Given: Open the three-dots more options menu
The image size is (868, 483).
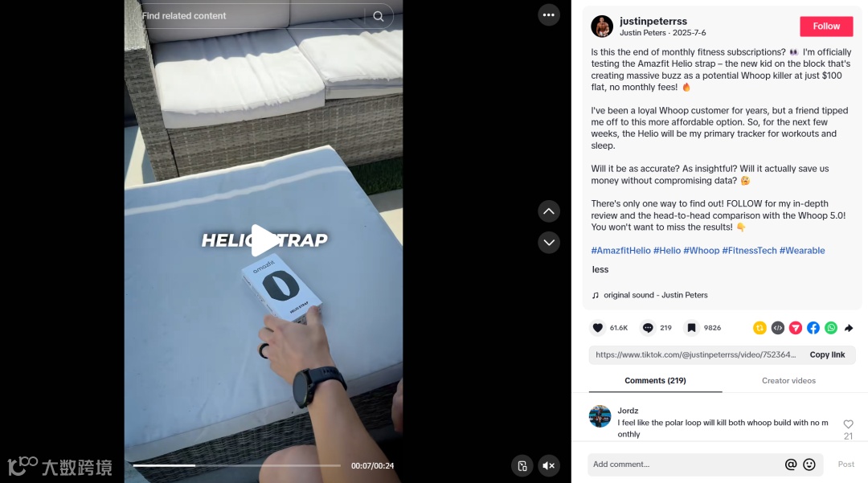Looking at the screenshot, I should point(549,15).
